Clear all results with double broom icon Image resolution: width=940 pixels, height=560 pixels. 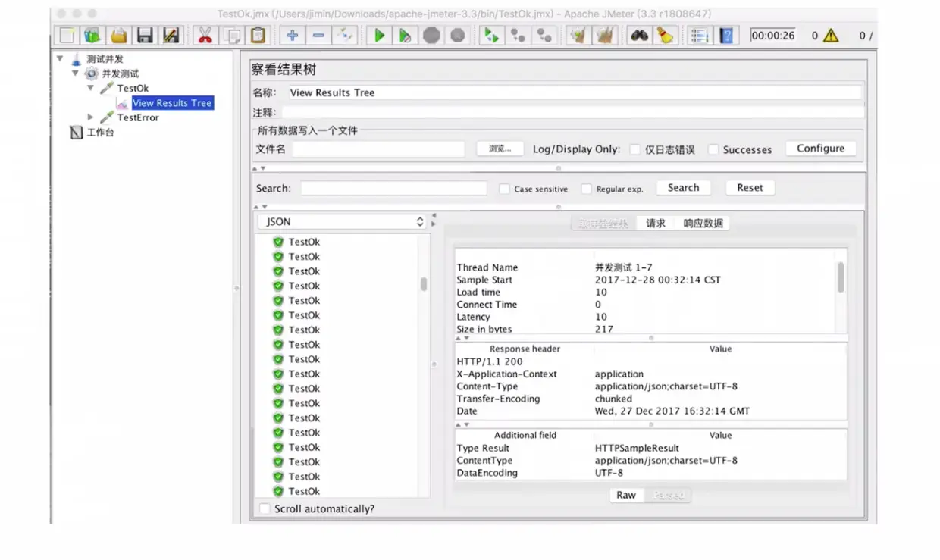pos(605,36)
